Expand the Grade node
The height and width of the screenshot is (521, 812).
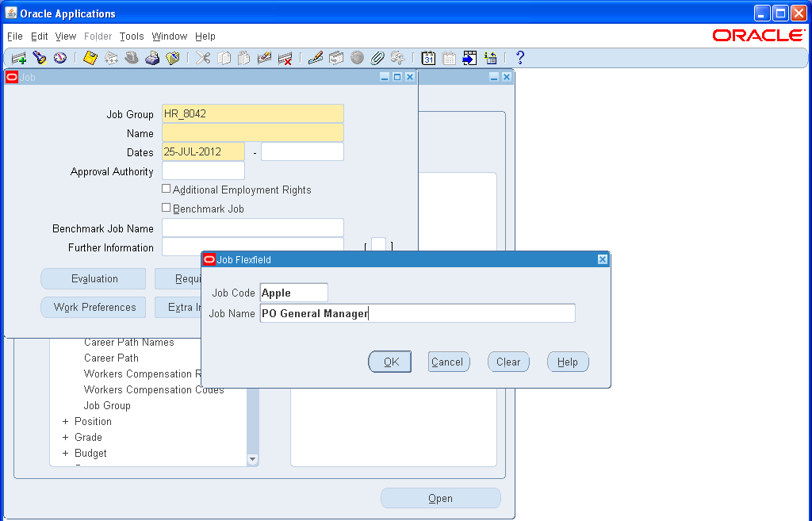coord(65,437)
